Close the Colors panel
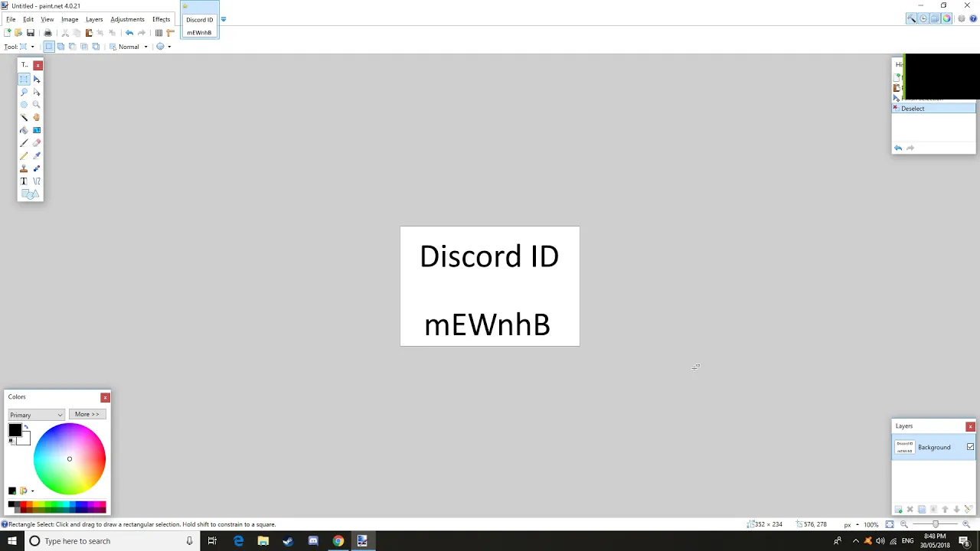This screenshot has width=980, height=551. (x=105, y=397)
